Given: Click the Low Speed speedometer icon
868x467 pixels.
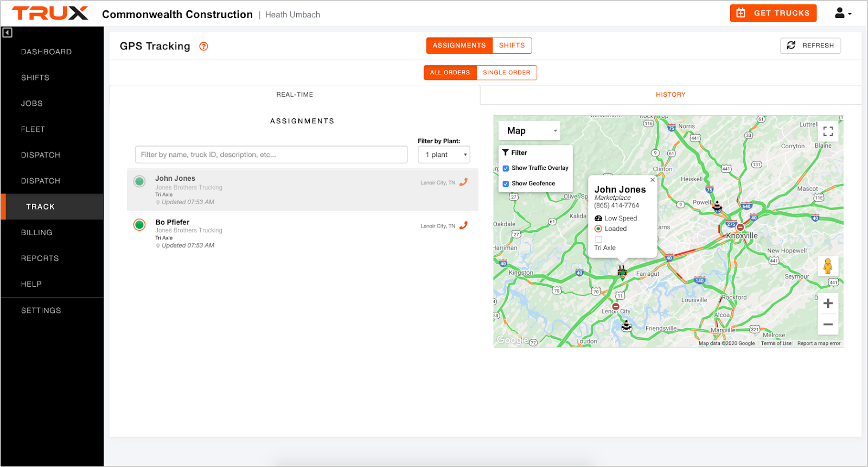Looking at the screenshot, I should click(598, 218).
